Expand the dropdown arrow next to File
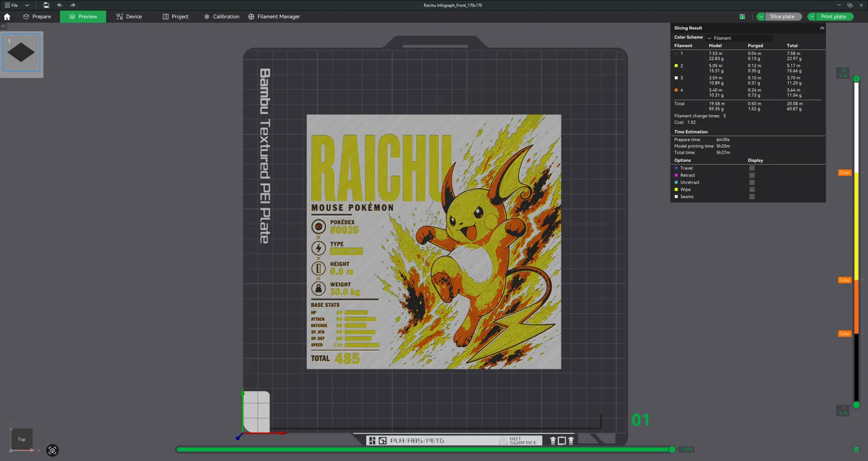Viewport: 868px width, 461px height. click(x=27, y=5)
